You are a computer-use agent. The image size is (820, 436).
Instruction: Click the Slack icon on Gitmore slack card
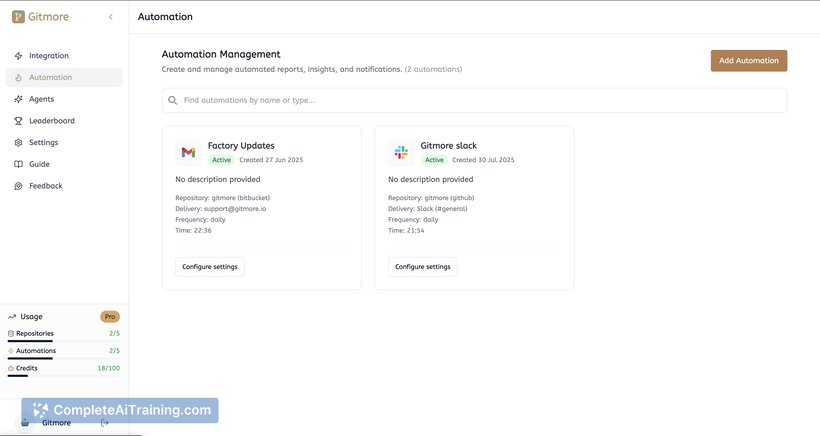tap(401, 153)
